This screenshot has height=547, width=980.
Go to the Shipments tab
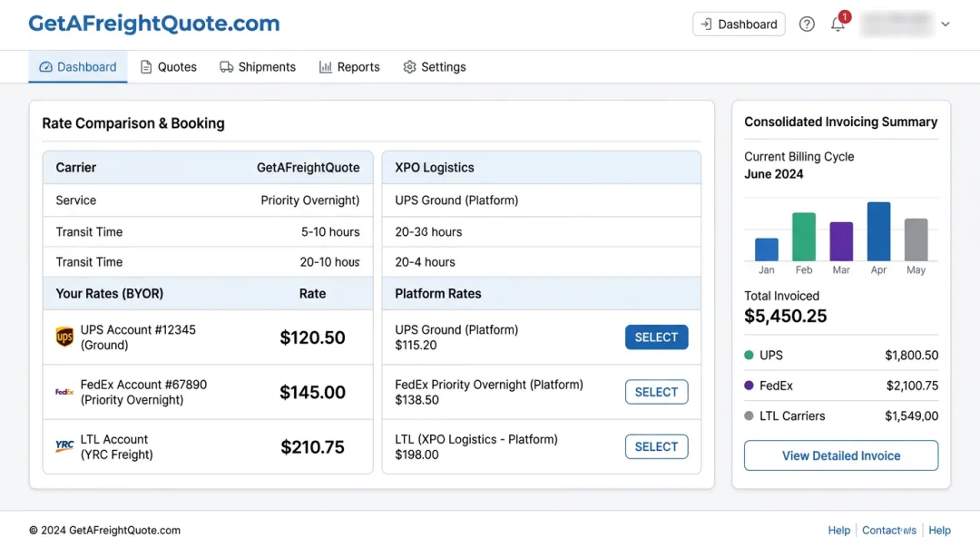(x=258, y=67)
